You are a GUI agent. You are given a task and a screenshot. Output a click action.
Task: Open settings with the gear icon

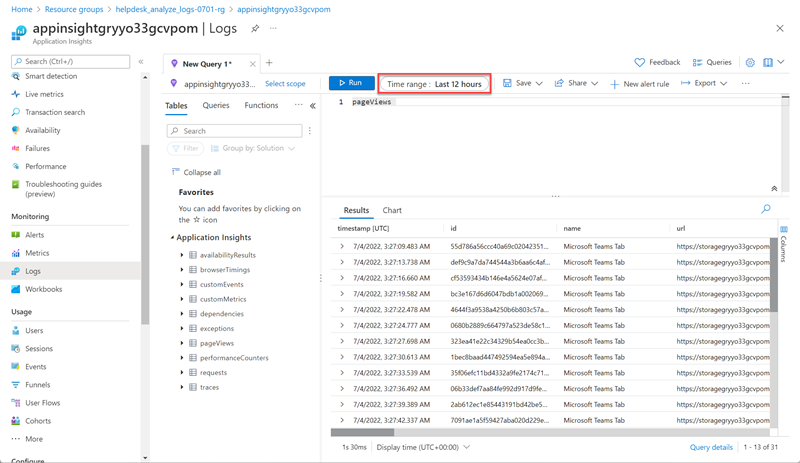coord(750,62)
